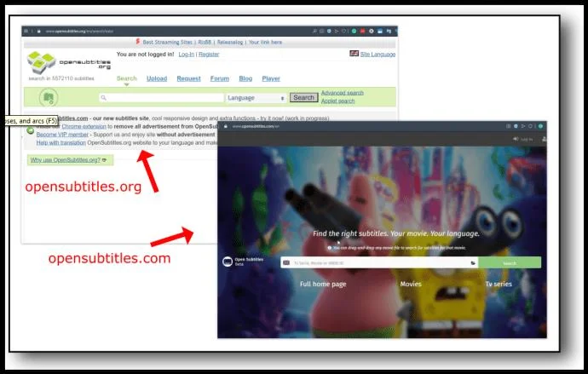Click the Releaselog link
588x374 pixels.
click(230, 42)
